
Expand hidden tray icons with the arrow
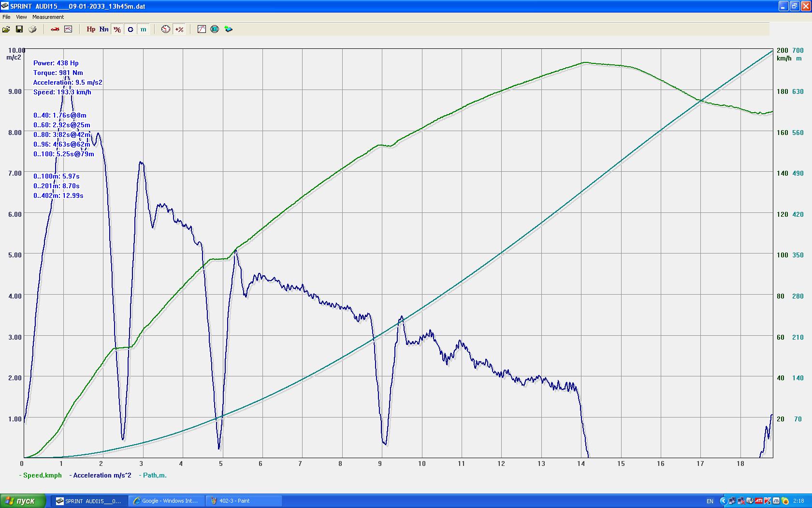pyautogui.click(x=723, y=501)
